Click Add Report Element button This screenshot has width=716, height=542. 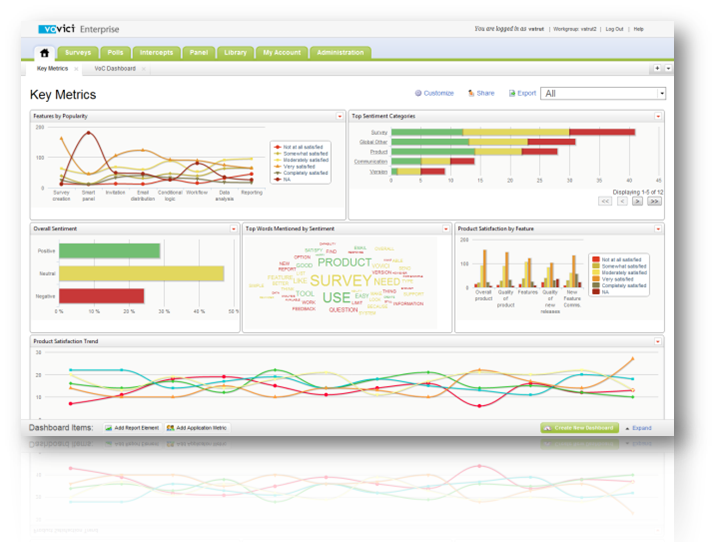click(129, 428)
